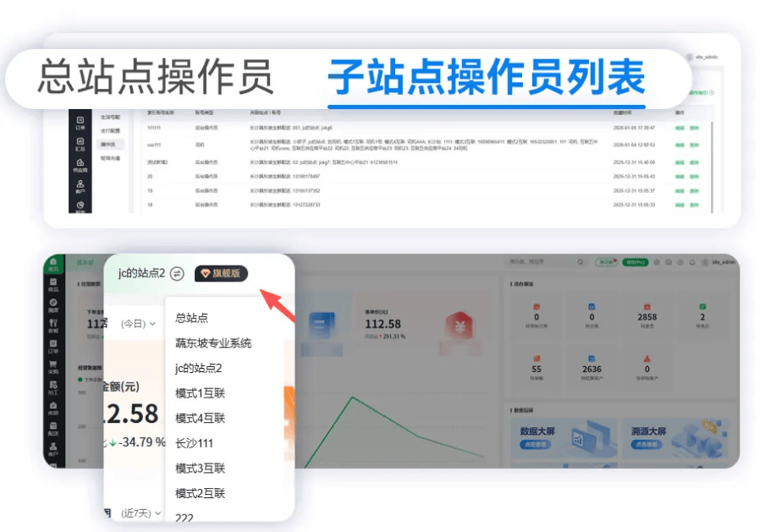776x532 pixels.
Task: Select 蔬东坡专业系统 from the site list
Action: click(213, 343)
